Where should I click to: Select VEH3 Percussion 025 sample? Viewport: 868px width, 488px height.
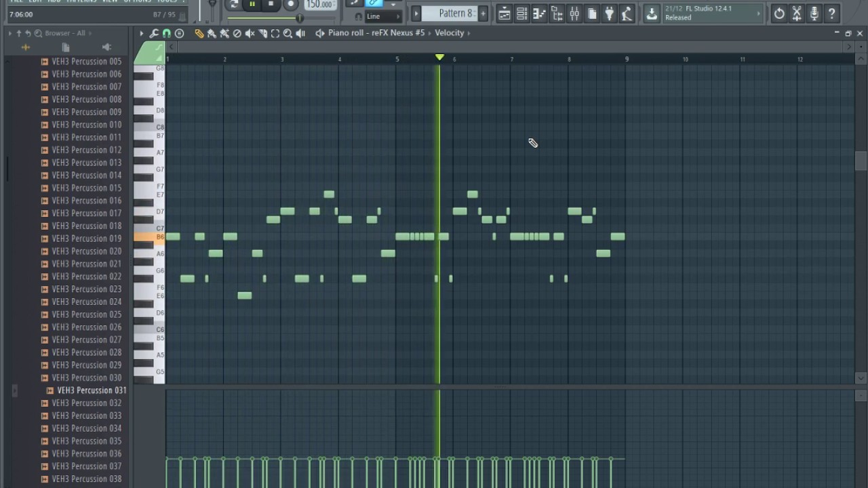click(86, 314)
